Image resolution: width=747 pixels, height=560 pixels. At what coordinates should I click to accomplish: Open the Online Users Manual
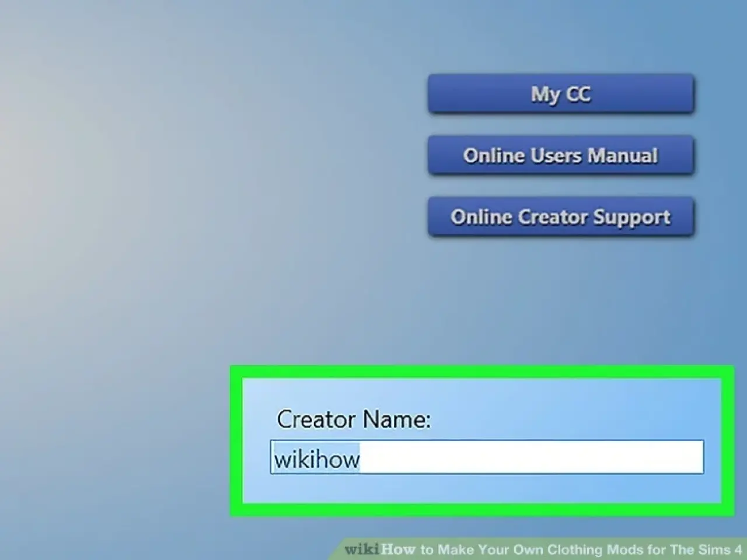[x=560, y=156]
